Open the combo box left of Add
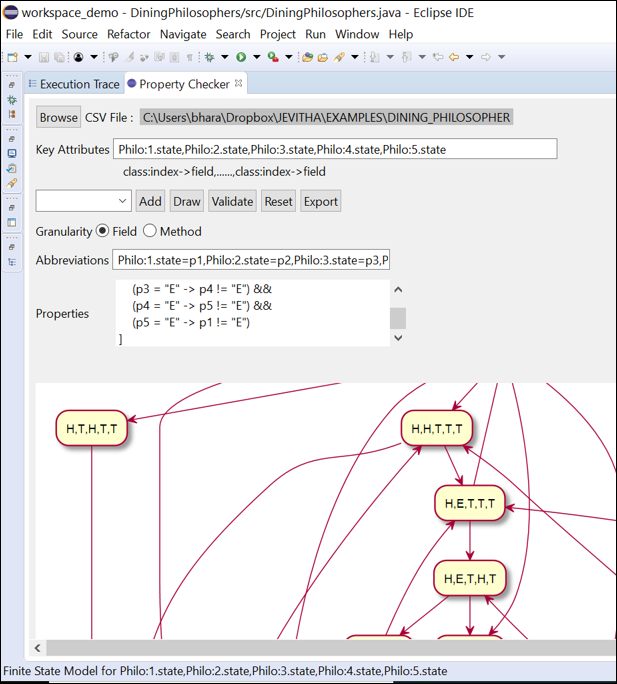 83,201
